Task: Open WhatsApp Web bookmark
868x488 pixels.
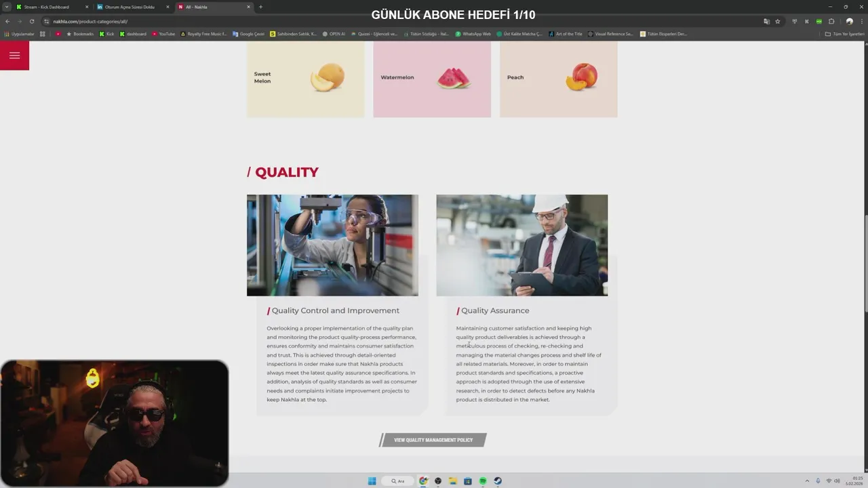Action: click(473, 34)
